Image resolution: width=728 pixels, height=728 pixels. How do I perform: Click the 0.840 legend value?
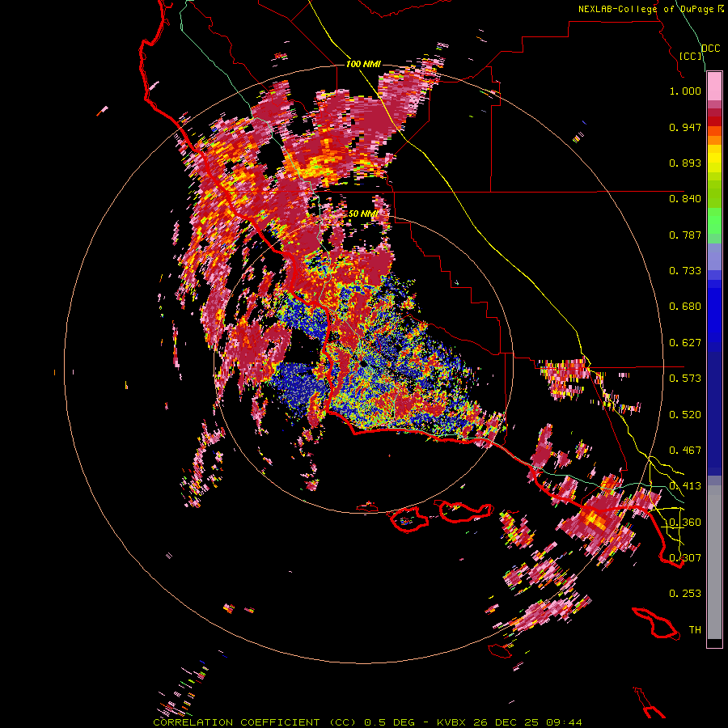pos(685,199)
